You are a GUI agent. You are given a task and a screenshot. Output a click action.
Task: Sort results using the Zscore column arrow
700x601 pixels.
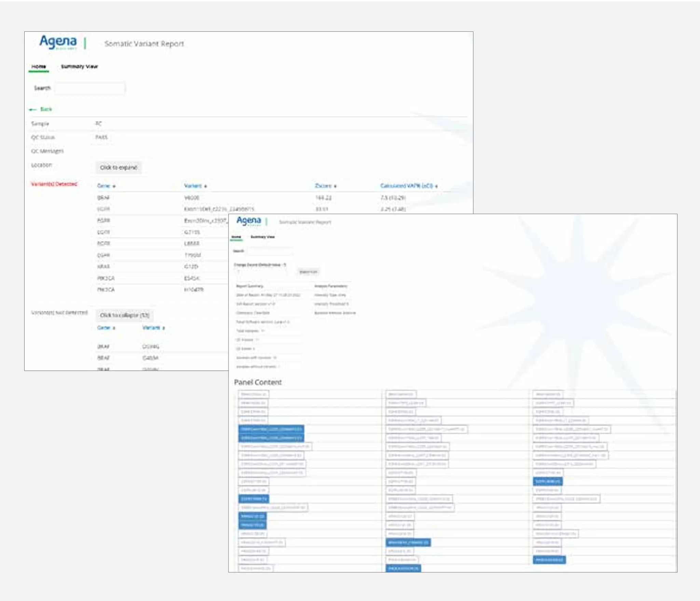(x=334, y=186)
